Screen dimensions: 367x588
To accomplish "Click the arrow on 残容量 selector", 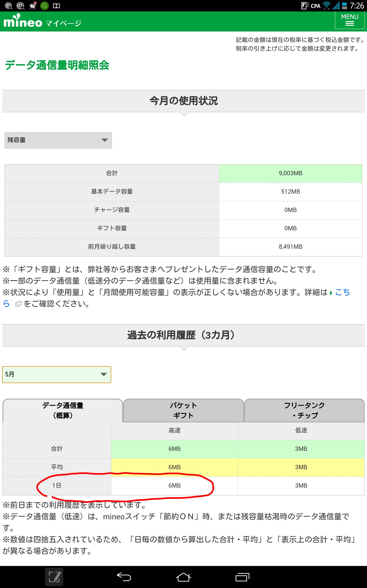I will coord(104,140).
